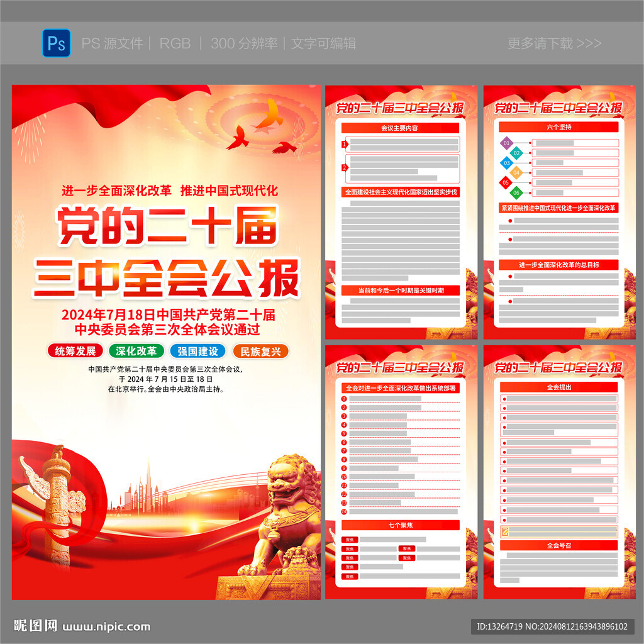644x644 pixels.
Task: Click the yellow 04 diamond icon
Action: pos(516,173)
